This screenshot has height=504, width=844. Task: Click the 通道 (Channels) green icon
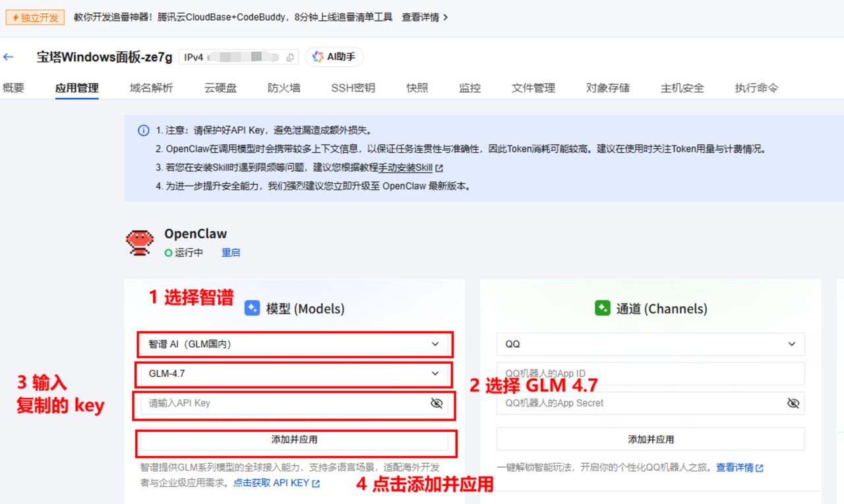[x=602, y=308]
